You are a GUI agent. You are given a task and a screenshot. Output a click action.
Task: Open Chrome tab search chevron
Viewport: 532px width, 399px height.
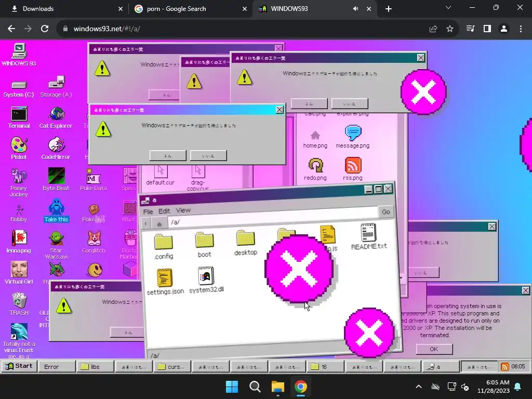[x=448, y=7]
